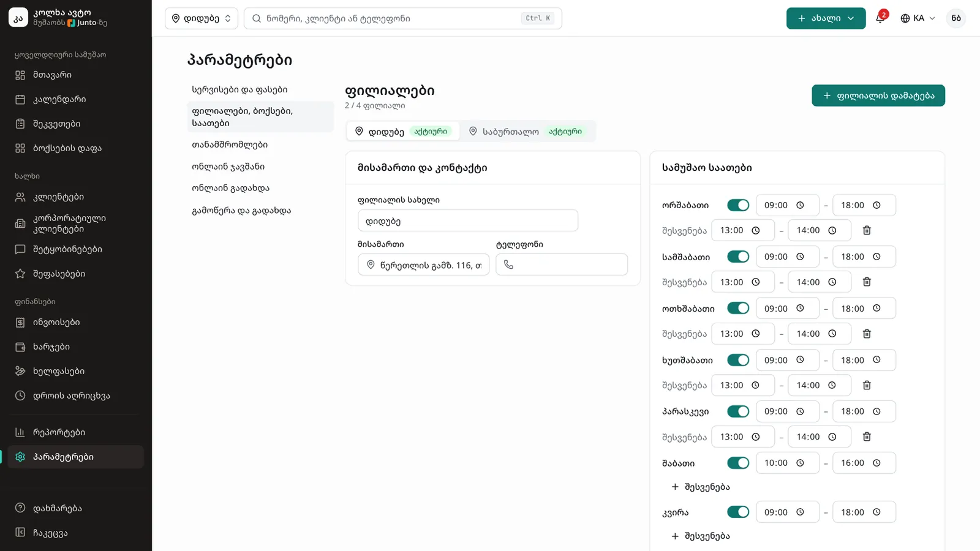Add a break for შაბათი

(700, 487)
